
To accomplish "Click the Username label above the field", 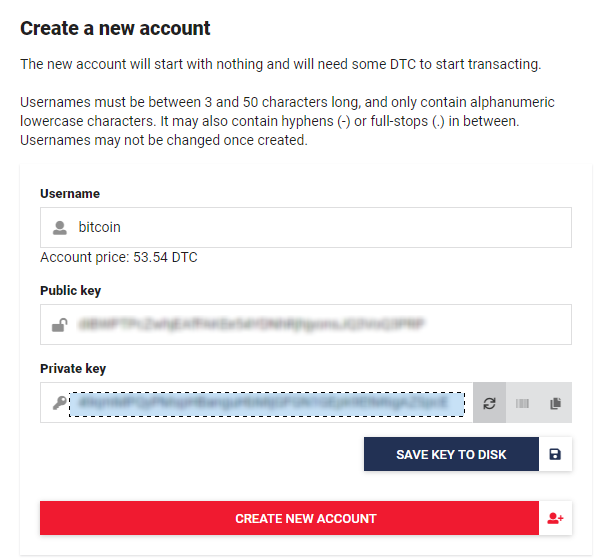I will click(x=70, y=194).
